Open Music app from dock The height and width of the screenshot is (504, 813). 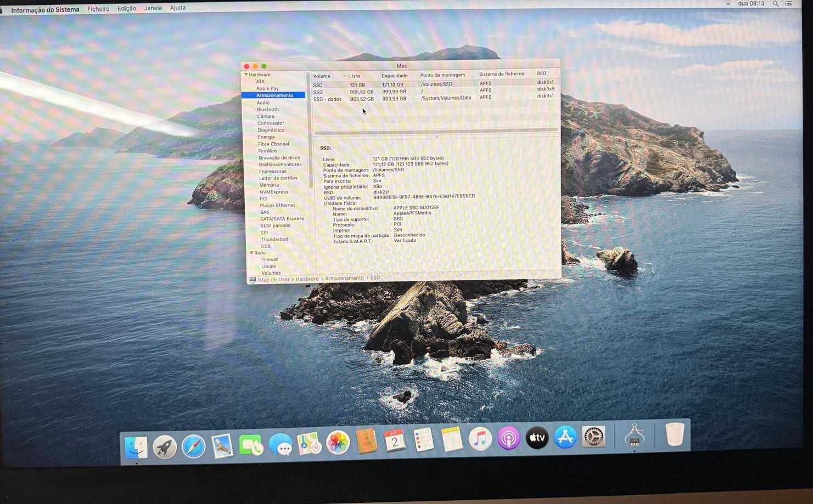480,439
